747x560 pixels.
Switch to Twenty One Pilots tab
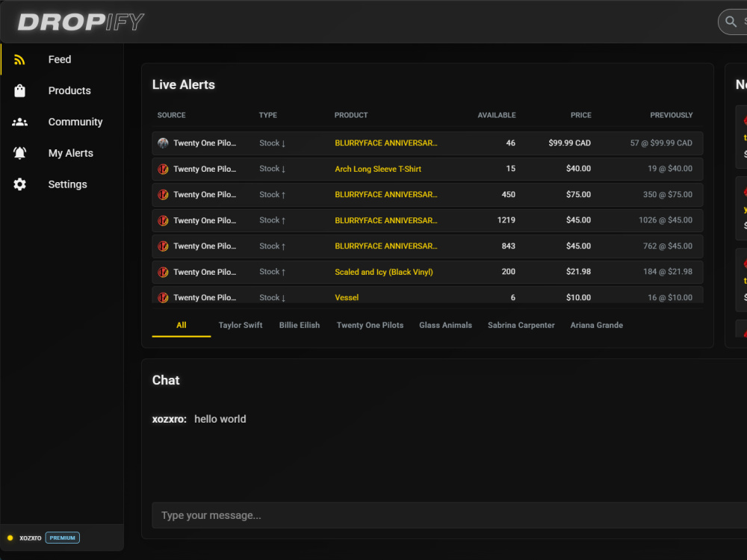pos(370,326)
